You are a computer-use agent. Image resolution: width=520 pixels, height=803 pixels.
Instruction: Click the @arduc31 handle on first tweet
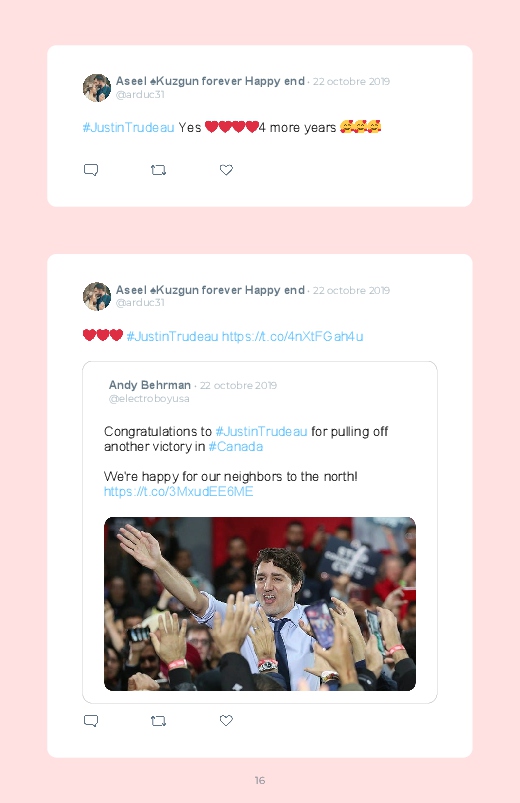[x=140, y=94]
